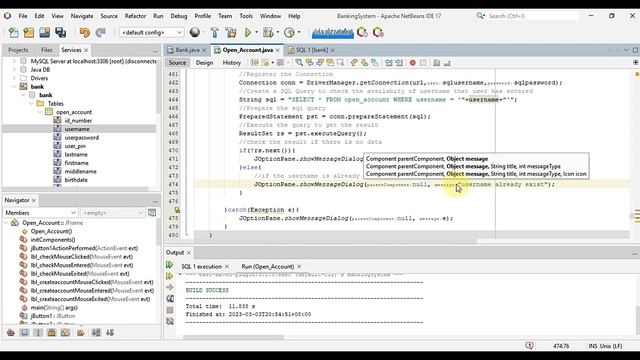Switch to the Files tab
640x360 pixels.
pyautogui.click(x=47, y=50)
